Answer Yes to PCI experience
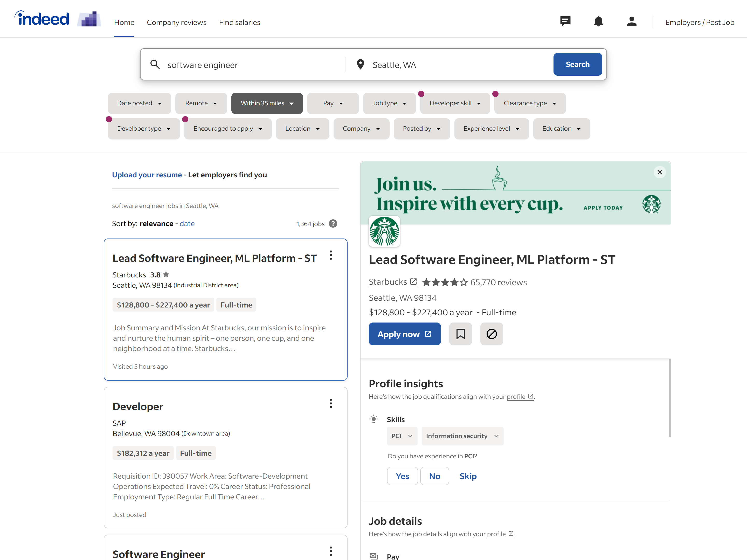This screenshot has height=560, width=747. click(402, 476)
